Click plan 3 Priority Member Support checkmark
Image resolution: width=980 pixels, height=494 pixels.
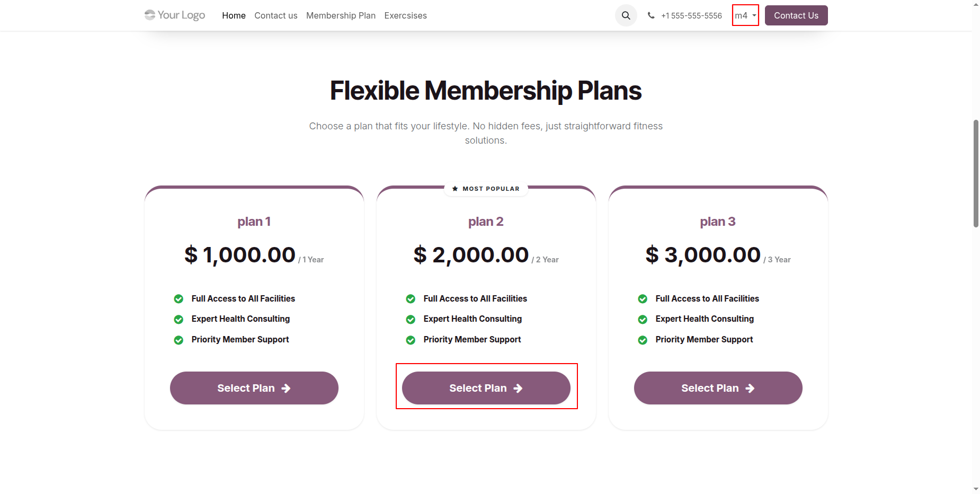pyautogui.click(x=643, y=340)
